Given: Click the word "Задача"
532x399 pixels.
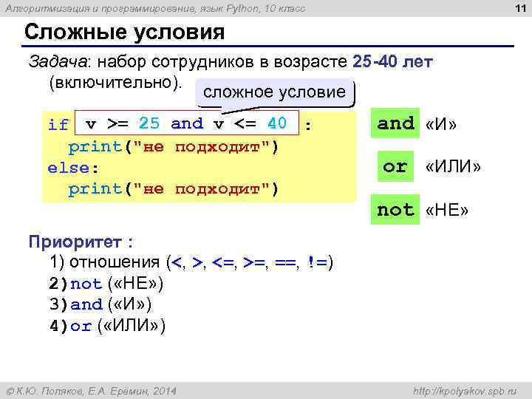Looking at the screenshot, I should point(58,62).
